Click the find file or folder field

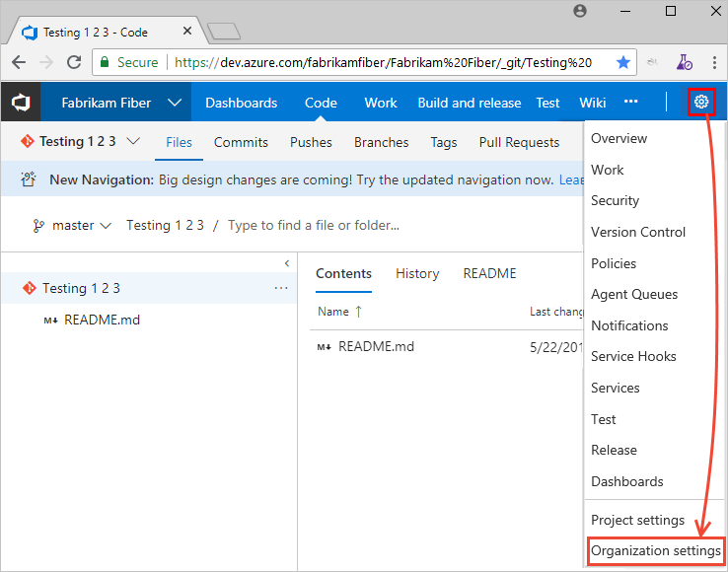pos(314,226)
